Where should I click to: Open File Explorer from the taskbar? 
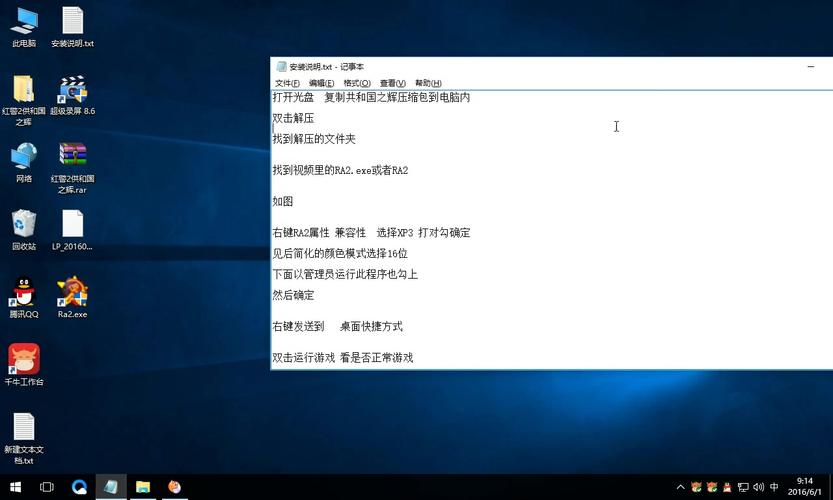click(143, 487)
